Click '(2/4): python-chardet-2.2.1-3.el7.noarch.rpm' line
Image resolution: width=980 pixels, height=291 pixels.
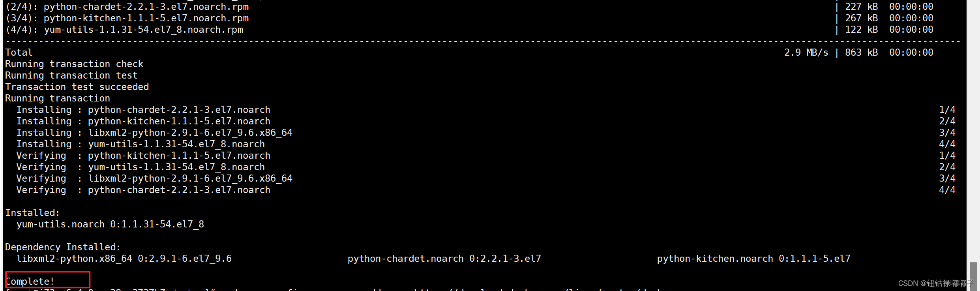click(127, 7)
